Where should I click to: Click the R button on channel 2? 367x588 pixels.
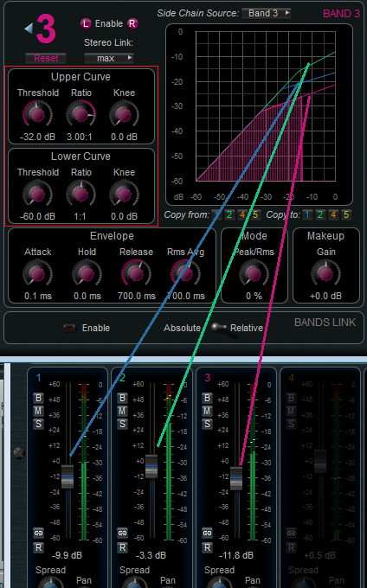[x=122, y=547]
